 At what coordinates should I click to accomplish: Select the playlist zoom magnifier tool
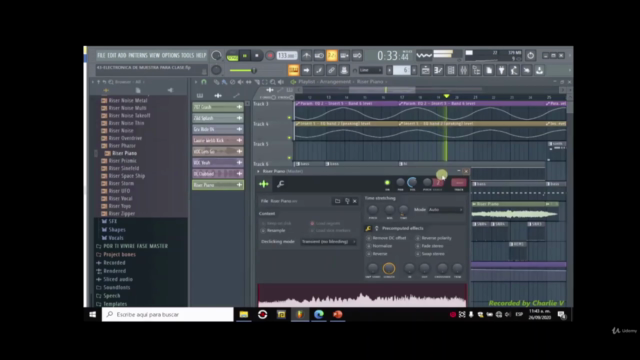(x=273, y=82)
